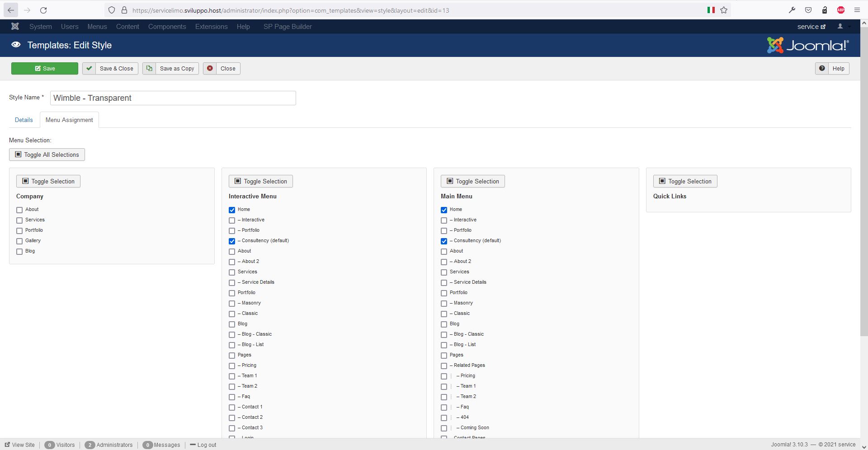Click the browser reload icon
868x450 pixels.
coord(43,10)
